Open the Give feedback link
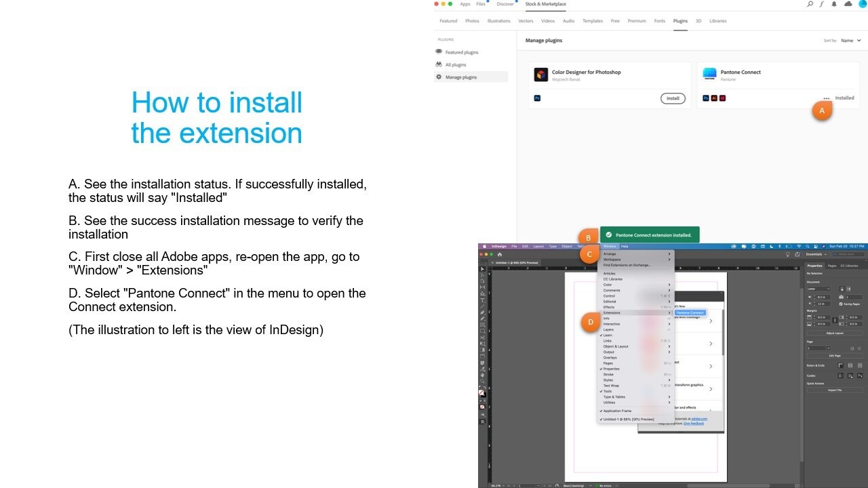The image size is (868, 488). pos(694,423)
